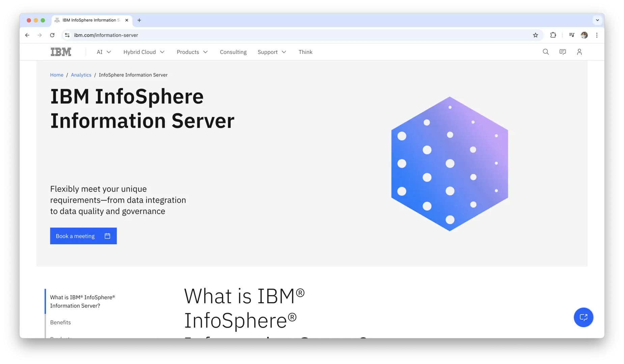Screen dimensions: 624x364
Task: Click the floating blue chat launcher button
Action: point(584,317)
